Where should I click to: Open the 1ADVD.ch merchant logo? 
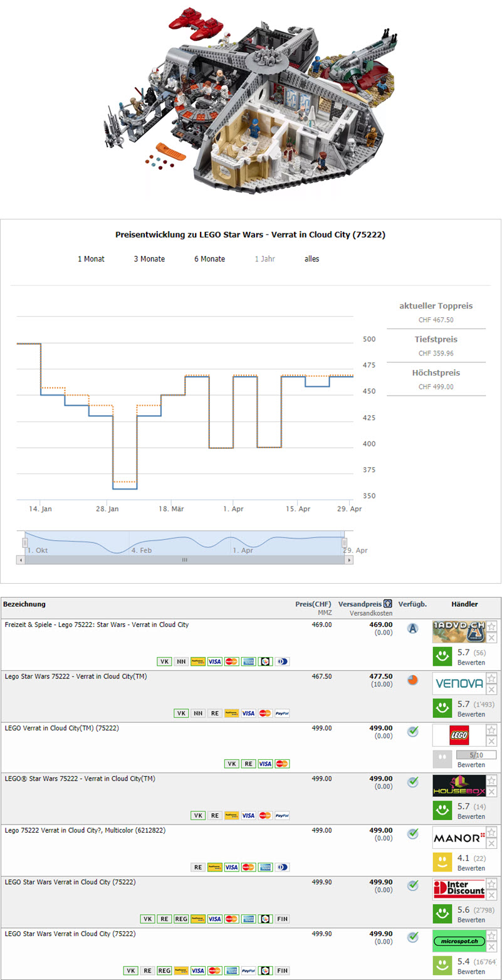coord(459,631)
